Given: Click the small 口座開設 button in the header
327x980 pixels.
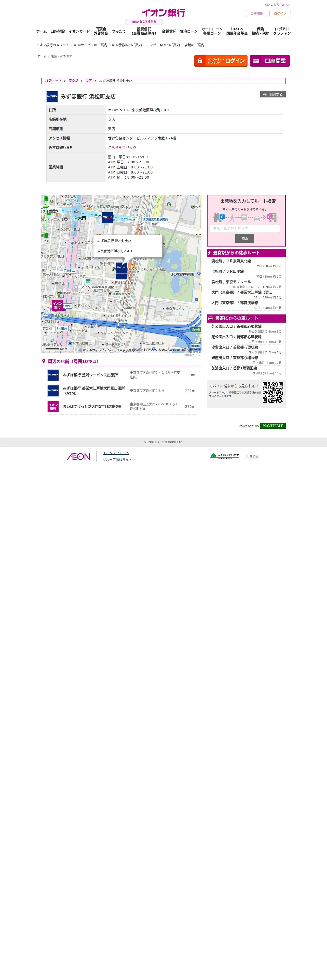Looking at the screenshot, I should coord(256,13).
